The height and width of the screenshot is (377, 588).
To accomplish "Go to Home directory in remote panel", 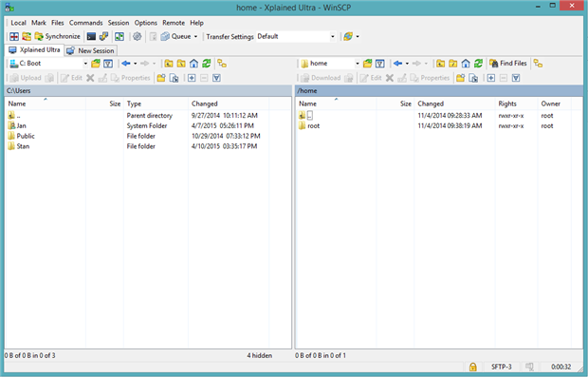I will [466, 64].
